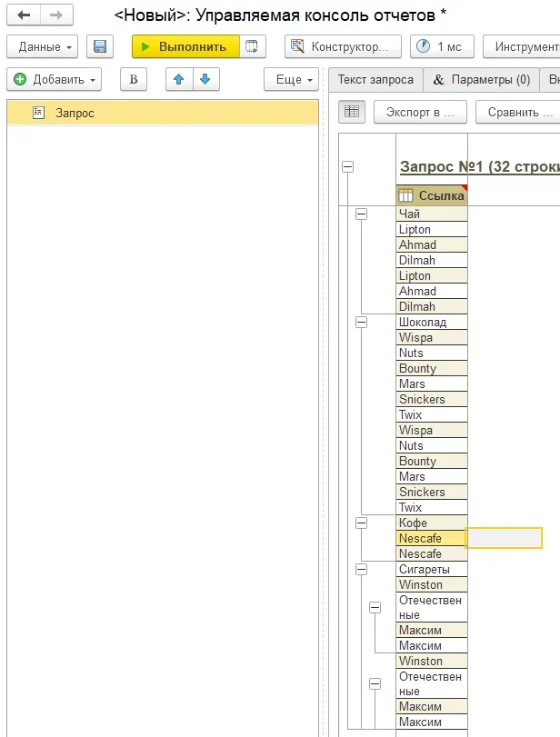Collapse the Кофе group
Image resolution: width=560 pixels, height=737 pixels.
361,523
